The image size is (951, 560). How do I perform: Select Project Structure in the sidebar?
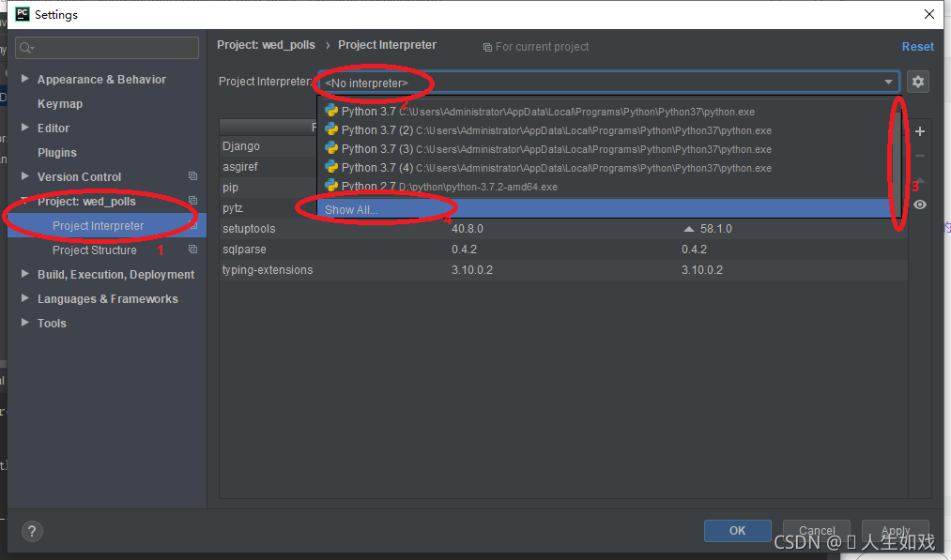tap(95, 250)
